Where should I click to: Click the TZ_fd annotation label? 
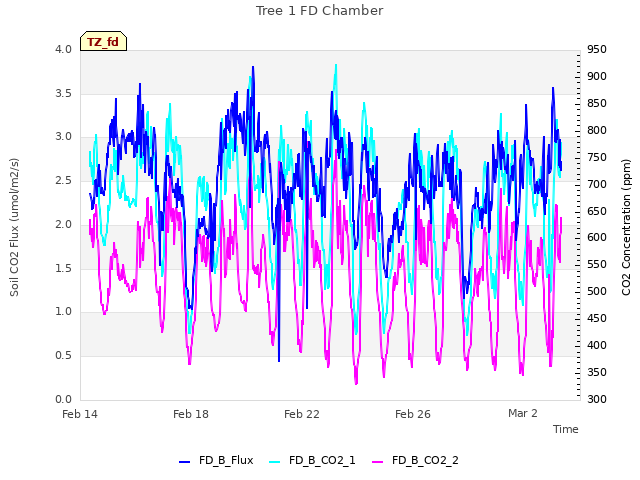click(103, 41)
